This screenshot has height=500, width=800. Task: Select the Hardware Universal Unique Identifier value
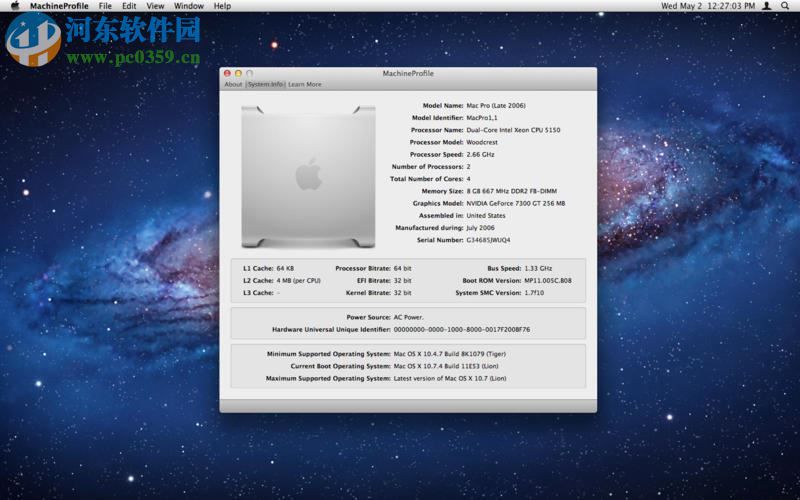click(x=462, y=330)
